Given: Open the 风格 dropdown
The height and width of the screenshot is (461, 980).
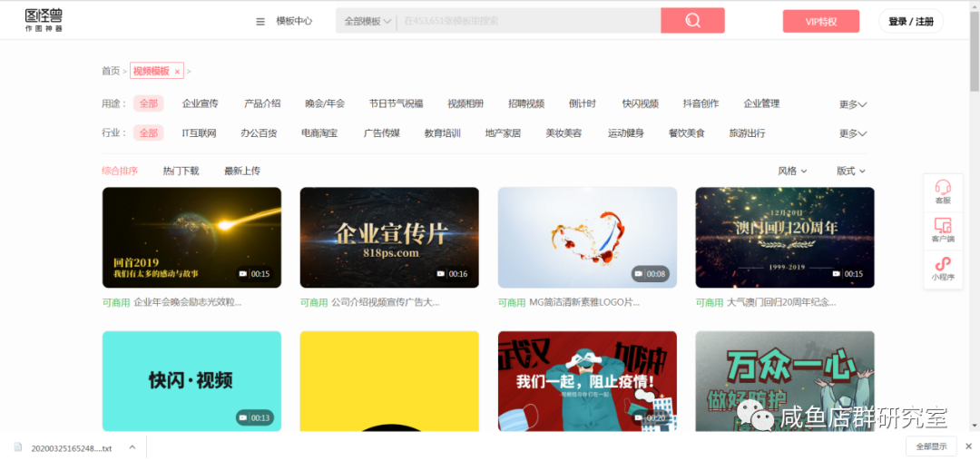Looking at the screenshot, I should point(792,172).
